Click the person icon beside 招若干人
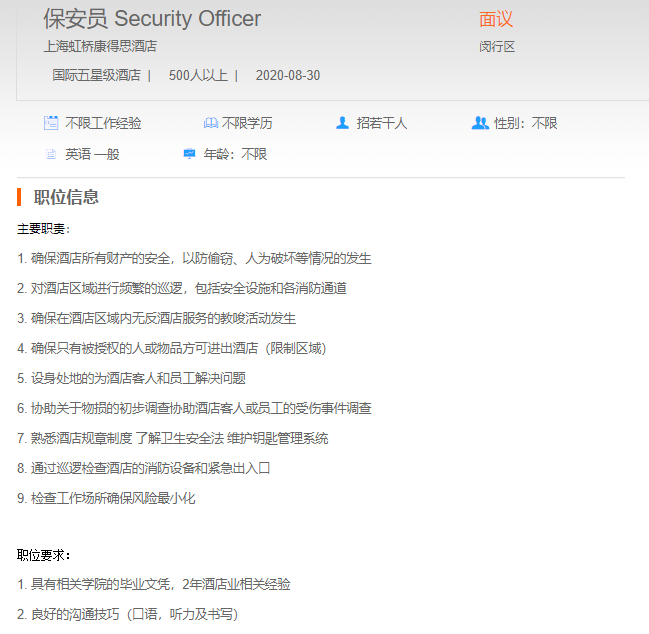Viewport: 649px width, 634px height. 342,123
